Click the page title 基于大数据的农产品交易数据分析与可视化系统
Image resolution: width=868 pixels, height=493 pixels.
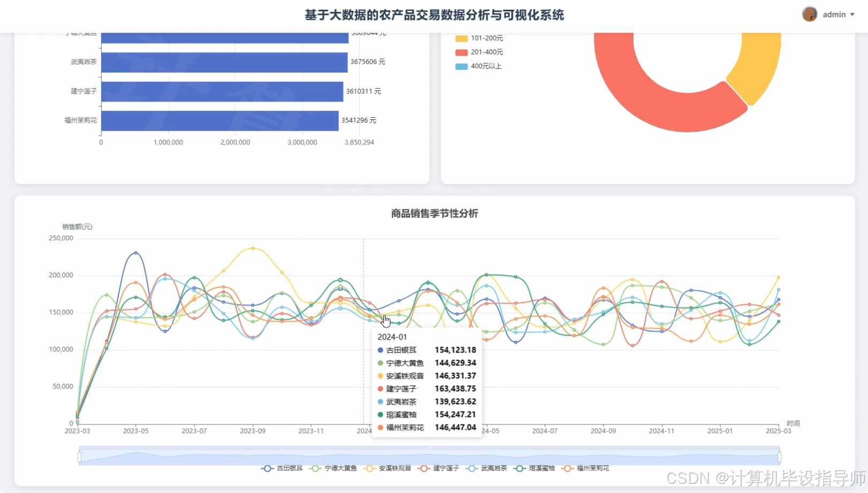pos(434,15)
